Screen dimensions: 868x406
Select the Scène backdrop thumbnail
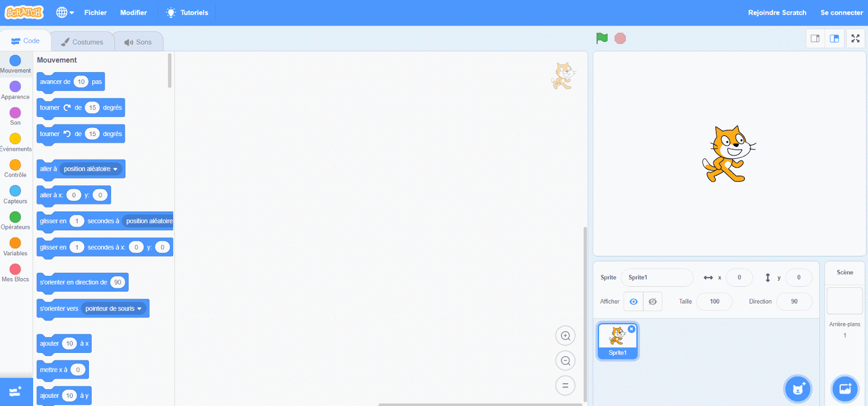pyautogui.click(x=845, y=301)
